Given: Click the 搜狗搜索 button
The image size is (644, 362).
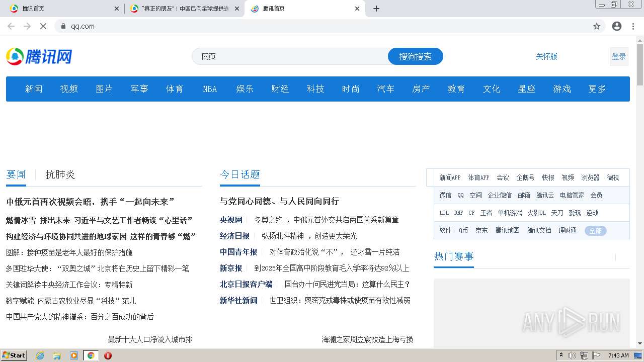Looking at the screenshot, I should click(416, 56).
